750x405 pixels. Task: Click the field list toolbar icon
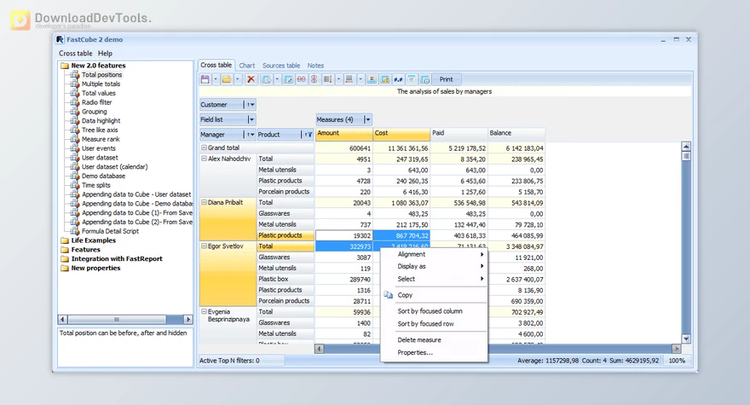pyautogui.click(x=411, y=79)
